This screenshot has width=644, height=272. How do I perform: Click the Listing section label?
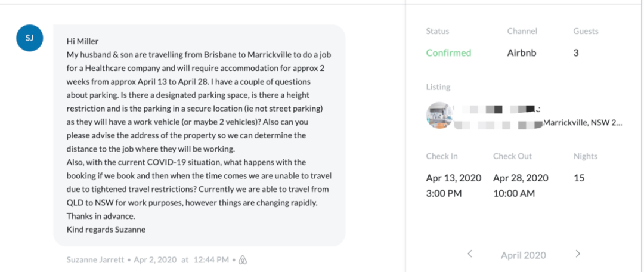438,87
